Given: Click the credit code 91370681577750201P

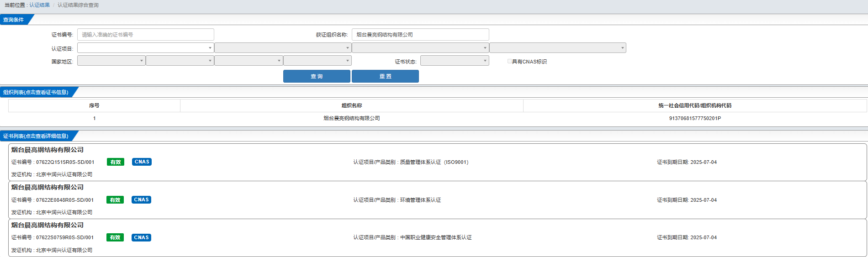Looking at the screenshot, I should point(695,118).
